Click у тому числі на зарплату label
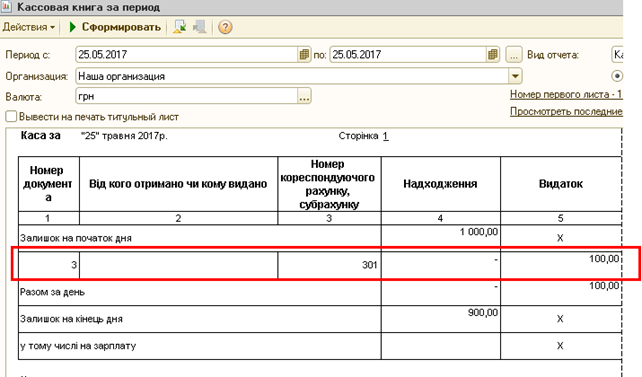642x377 pixels. coord(78,346)
